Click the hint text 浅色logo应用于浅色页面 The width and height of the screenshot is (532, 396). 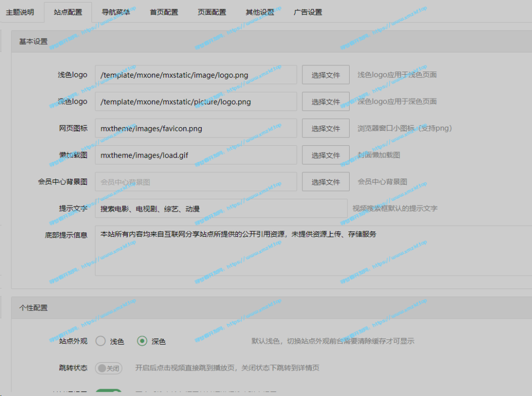[397, 75]
